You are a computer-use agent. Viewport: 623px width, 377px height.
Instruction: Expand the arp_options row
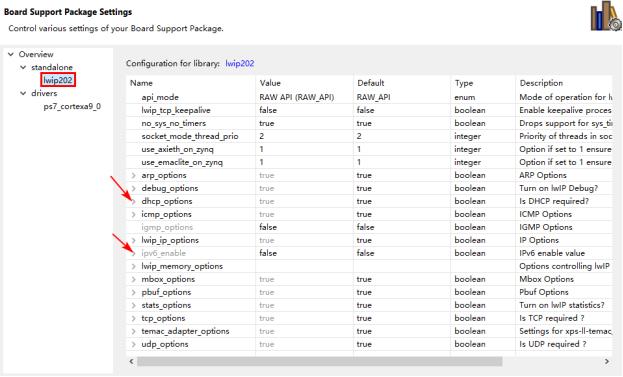click(134, 175)
